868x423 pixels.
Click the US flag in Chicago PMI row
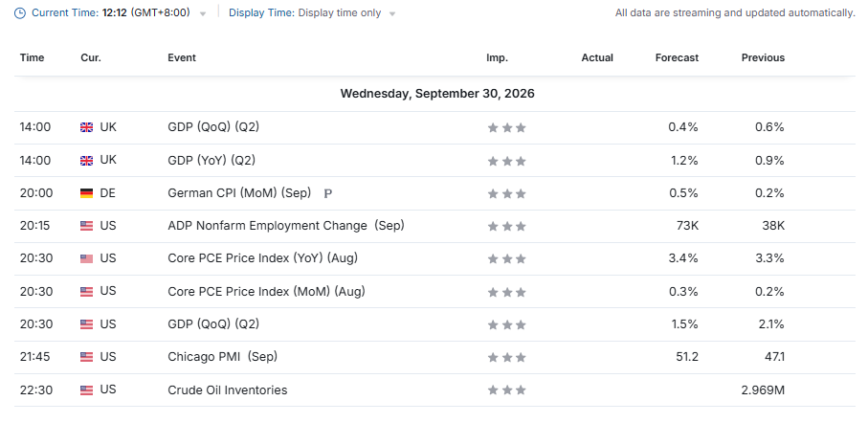[86, 357]
